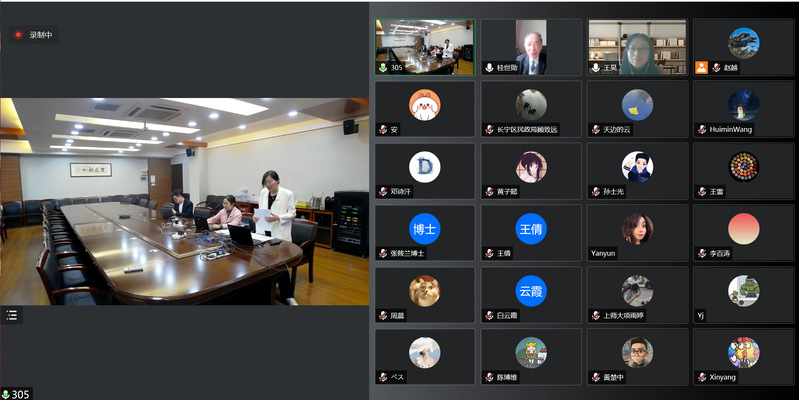Select the woman's video tile by bookshelf
This screenshot has height=400, width=799.
[637, 47]
